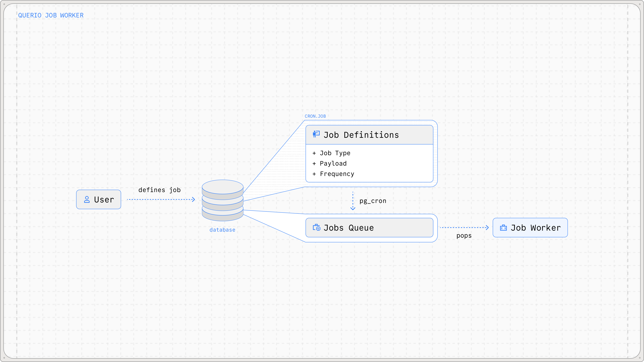The height and width of the screenshot is (362, 644).
Task: Click the user person icon
Action: (87, 199)
